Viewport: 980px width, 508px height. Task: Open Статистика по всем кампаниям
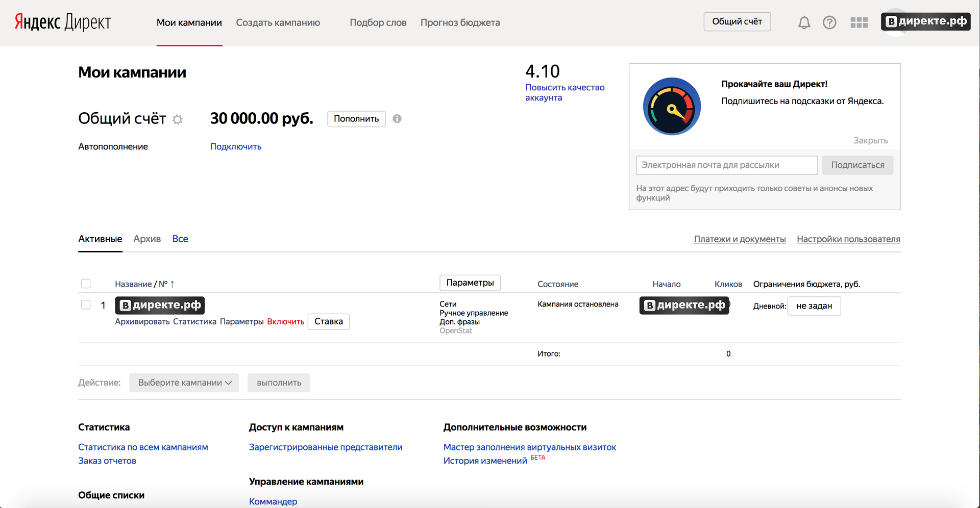[143, 447]
